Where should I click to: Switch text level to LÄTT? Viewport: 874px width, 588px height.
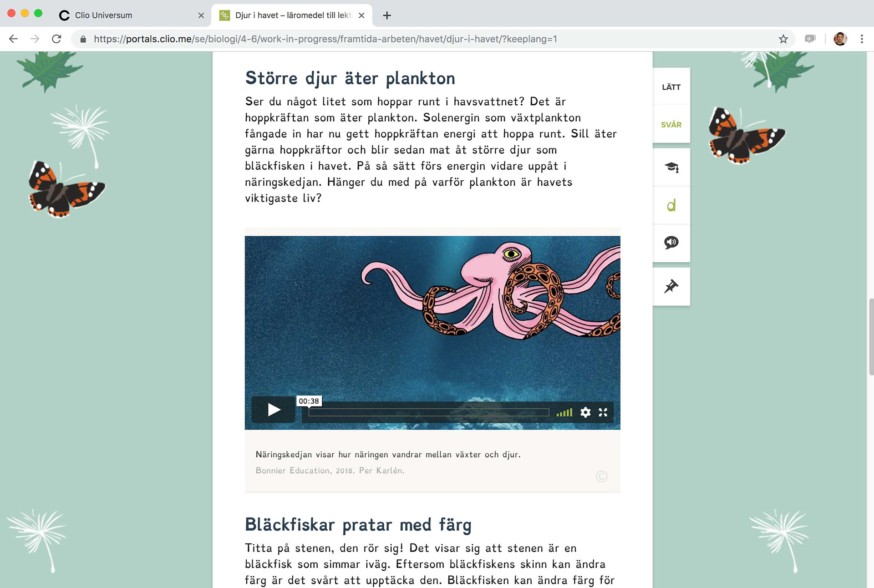[x=671, y=87]
